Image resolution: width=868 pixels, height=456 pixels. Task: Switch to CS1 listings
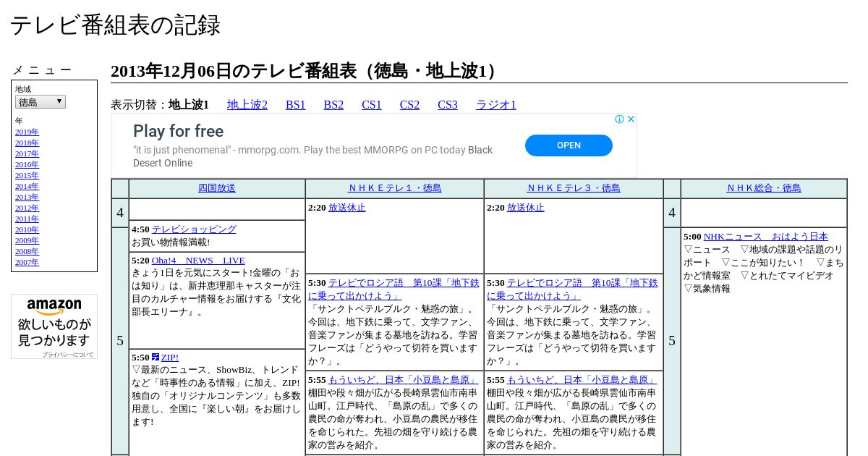click(x=372, y=105)
